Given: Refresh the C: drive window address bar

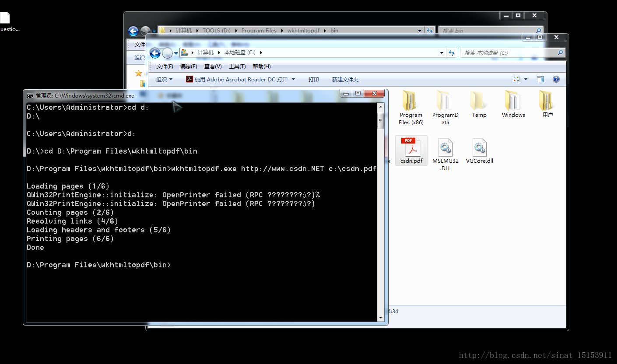Looking at the screenshot, I should [x=452, y=52].
